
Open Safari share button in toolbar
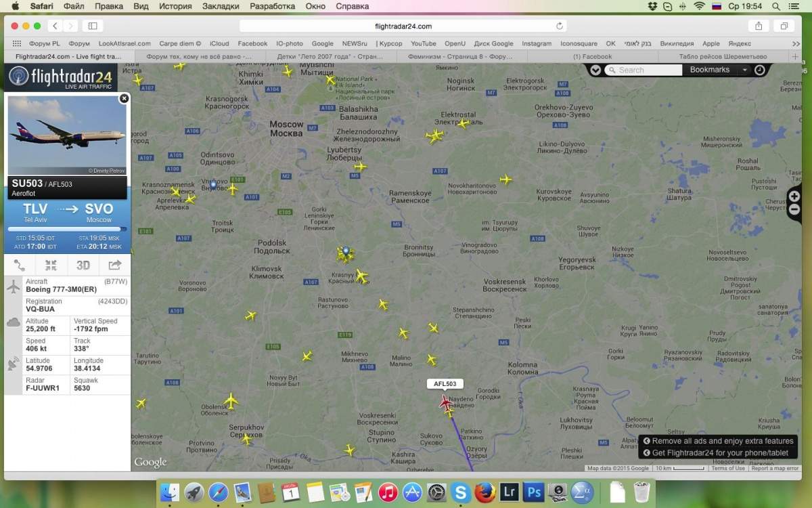pos(759,26)
